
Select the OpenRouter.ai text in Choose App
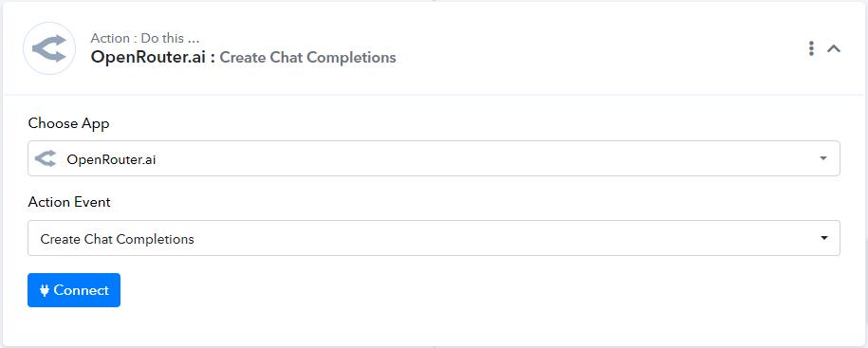coord(111,159)
